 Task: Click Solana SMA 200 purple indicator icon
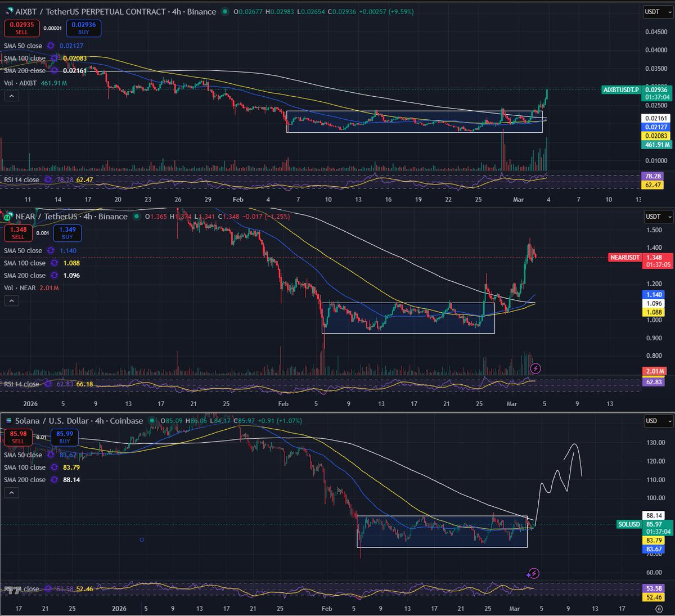(x=55, y=480)
